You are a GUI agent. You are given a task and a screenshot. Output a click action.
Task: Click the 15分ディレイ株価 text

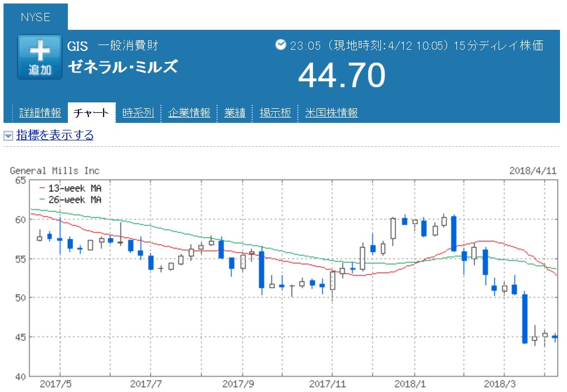click(x=499, y=46)
